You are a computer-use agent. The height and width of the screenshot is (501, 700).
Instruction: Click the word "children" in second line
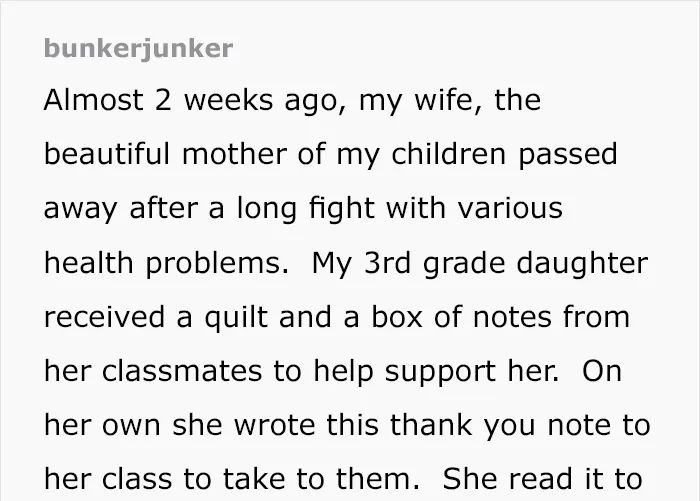(449, 154)
